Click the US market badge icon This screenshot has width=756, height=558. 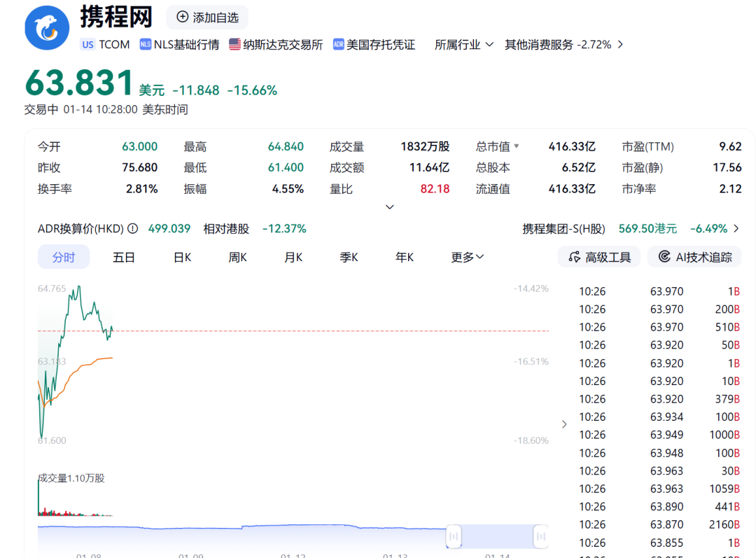(87, 44)
